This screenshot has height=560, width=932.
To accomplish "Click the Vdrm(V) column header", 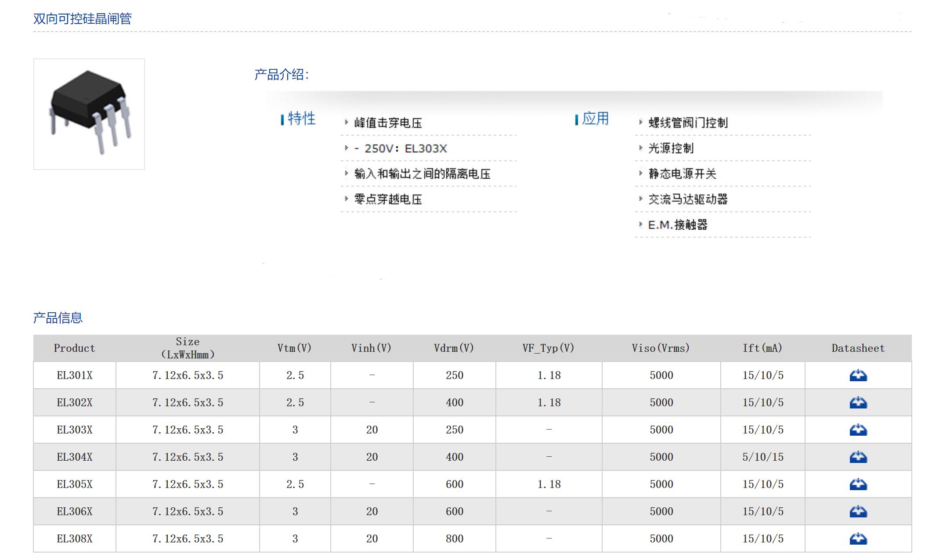I will [x=454, y=348].
